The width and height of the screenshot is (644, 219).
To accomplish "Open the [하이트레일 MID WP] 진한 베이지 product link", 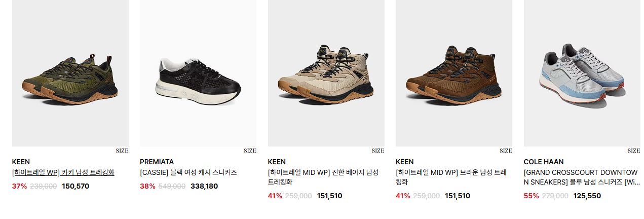I will pyautogui.click(x=323, y=177).
